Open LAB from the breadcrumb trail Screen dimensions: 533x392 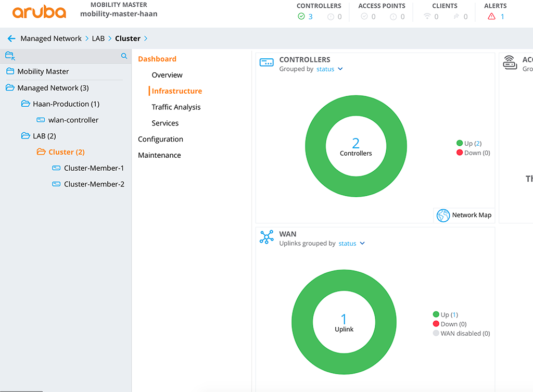tap(98, 38)
